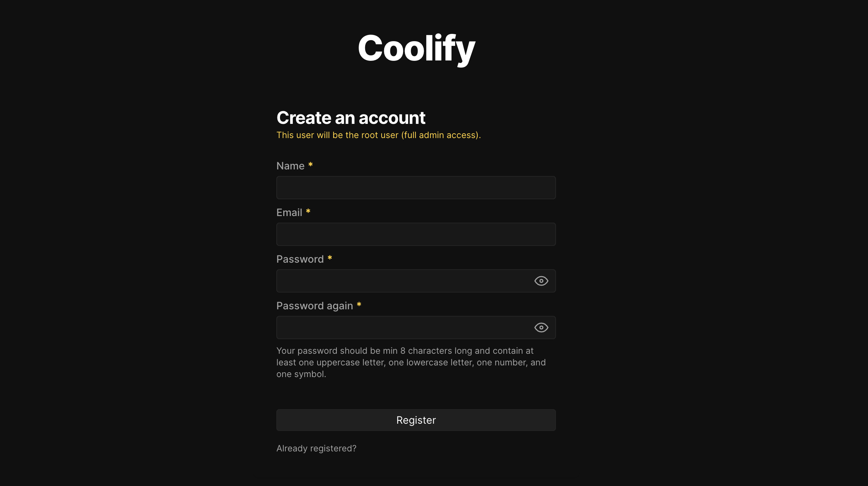The width and height of the screenshot is (868, 486).
Task: Toggle Password visibility eye icon off
Action: pyautogui.click(x=541, y=281)
